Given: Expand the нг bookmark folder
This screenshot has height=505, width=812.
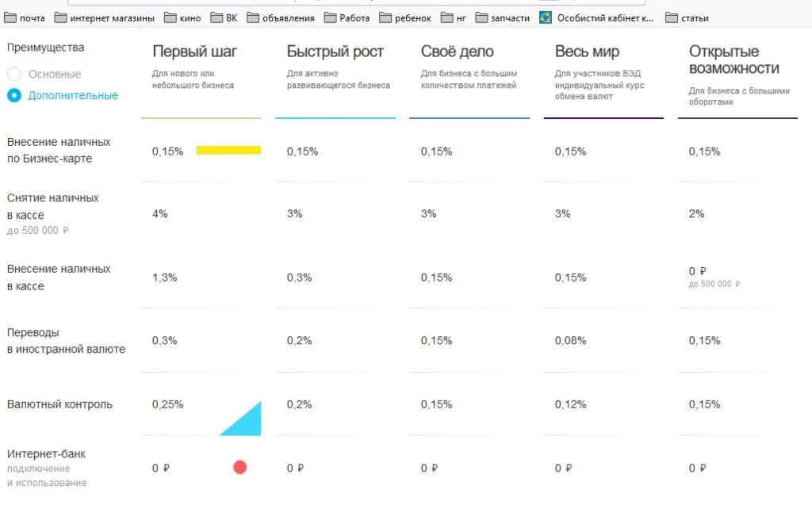Looking at the screenshot, I should click(x=454, y=18).
